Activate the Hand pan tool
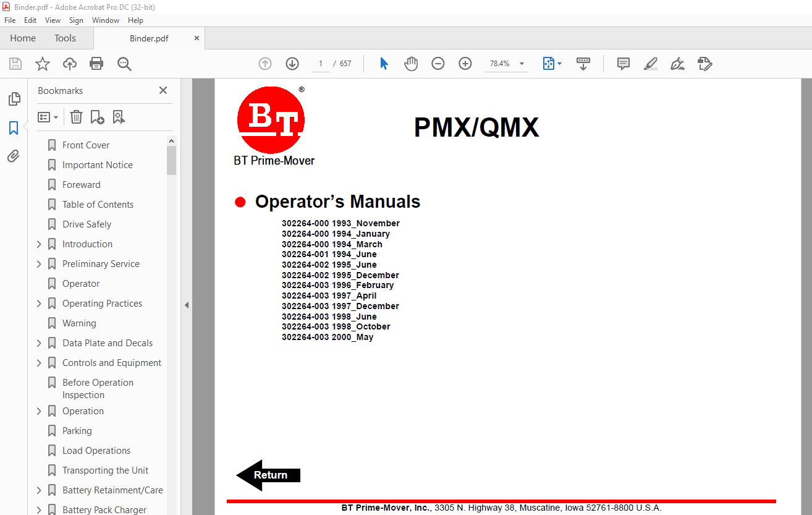Screen dimensions: 812x515 411,64
